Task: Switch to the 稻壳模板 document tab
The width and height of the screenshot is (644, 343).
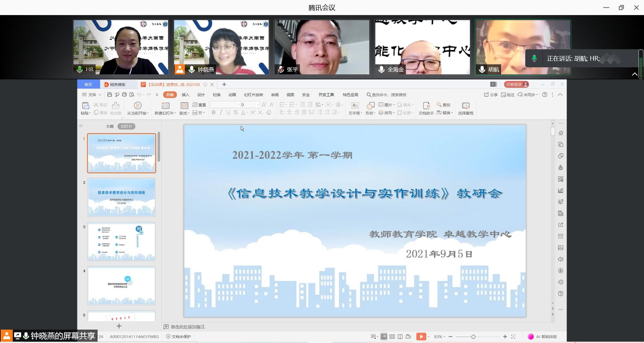Action: point(117,84)
